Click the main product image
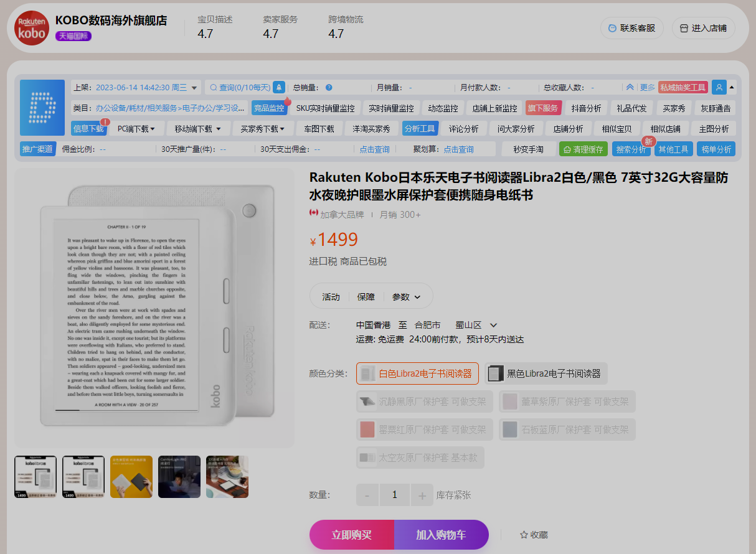 [x=154, y=308]
